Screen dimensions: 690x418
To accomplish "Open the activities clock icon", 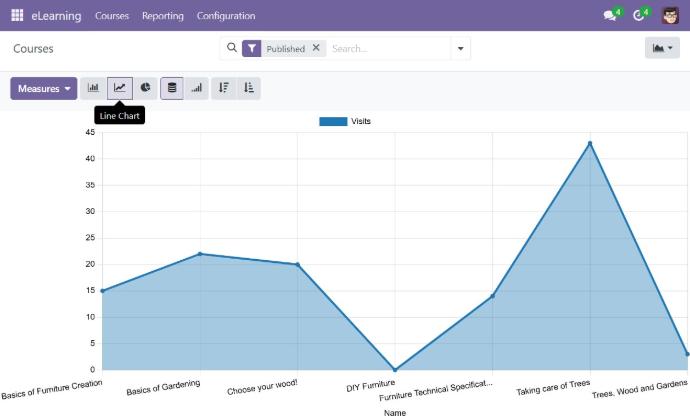I will point(639,15).
